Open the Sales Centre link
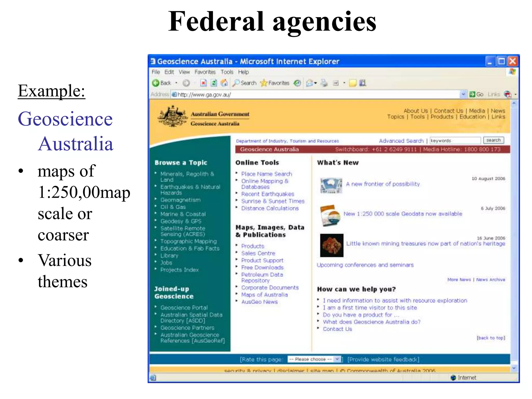This screenshot has width=532, height=399. coord(258,253)
